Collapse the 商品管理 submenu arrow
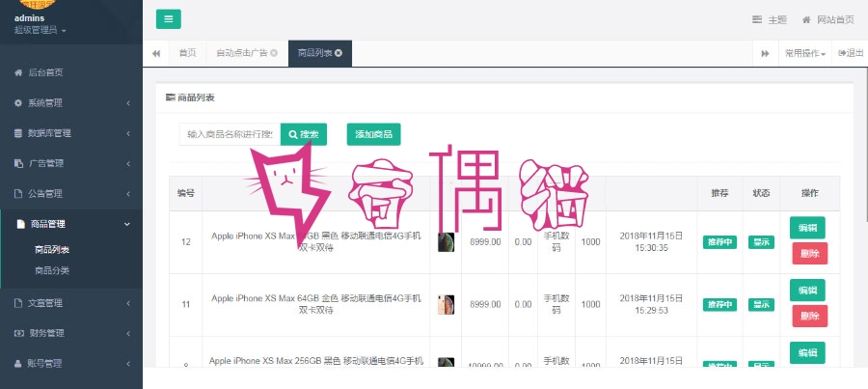The height and width of the screenshot is (389, 868). pyautogui.click(x=127, y=224)
